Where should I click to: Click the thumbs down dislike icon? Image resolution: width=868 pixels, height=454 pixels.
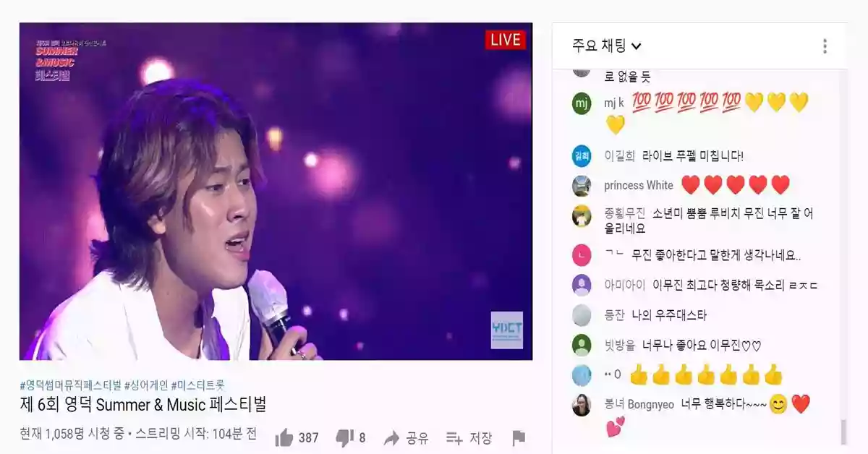(x=344, y=437)
